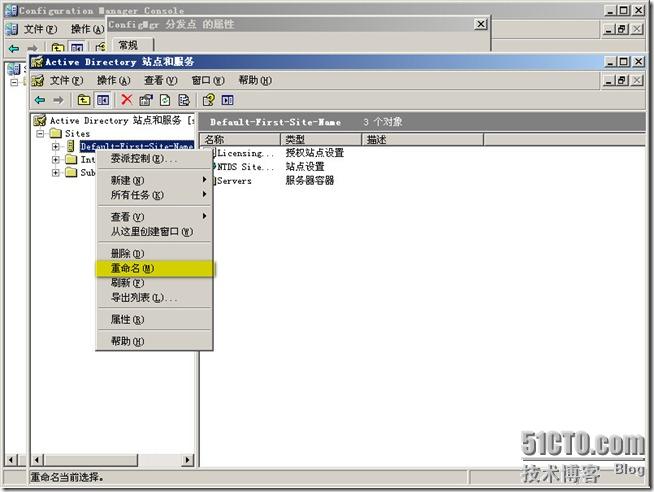Click the Forward arrow in AD Sites toolbar
654x492 pixels.
click(x=58, y=100)
